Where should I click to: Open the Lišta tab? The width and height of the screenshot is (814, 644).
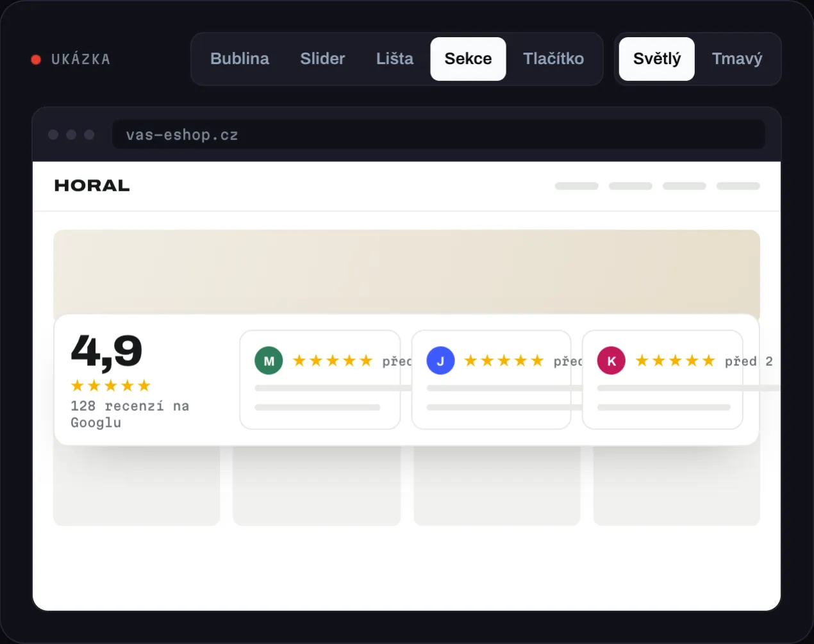(x=395, y=59)
